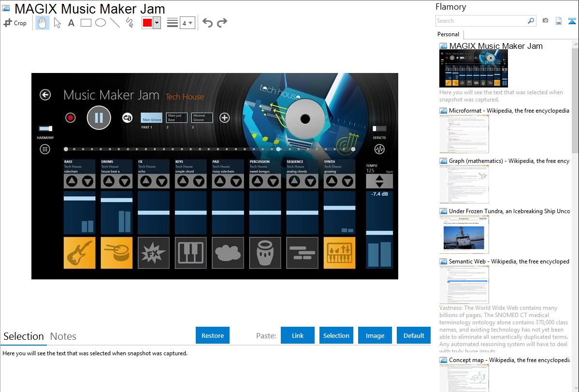Select the freehand scribble tool
The width and height of the screenshot is (579, 392).
tap(130, 23)
